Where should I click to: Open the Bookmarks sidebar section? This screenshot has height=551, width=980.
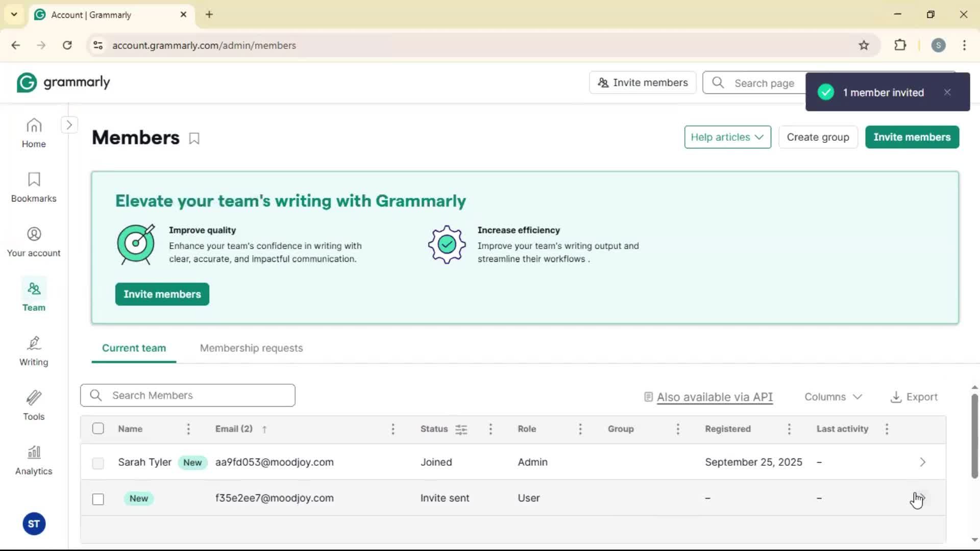pos(34,187)
